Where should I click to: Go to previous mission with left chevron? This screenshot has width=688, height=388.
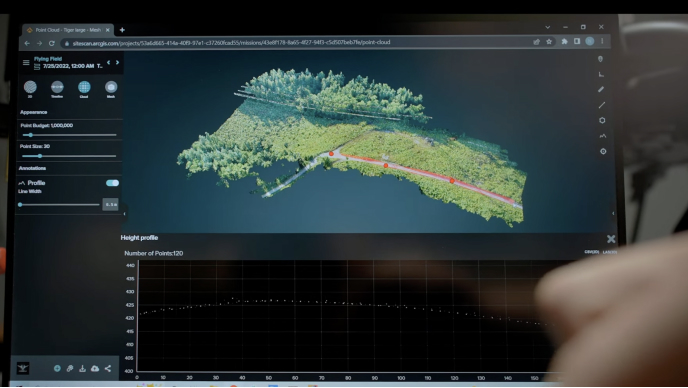coord(108,63)
